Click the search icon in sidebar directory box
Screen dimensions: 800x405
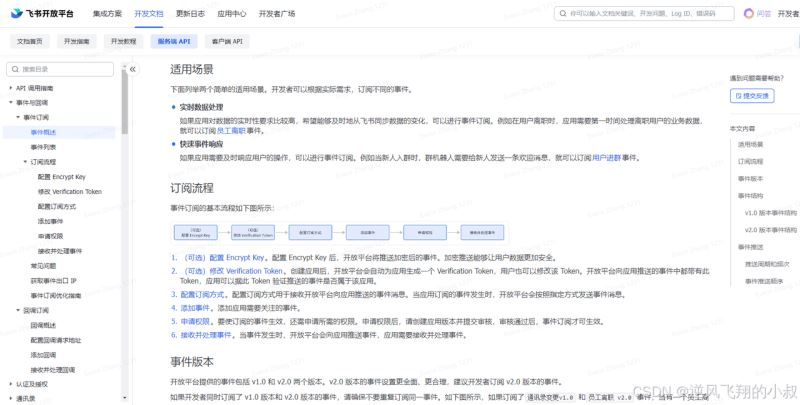15,69
